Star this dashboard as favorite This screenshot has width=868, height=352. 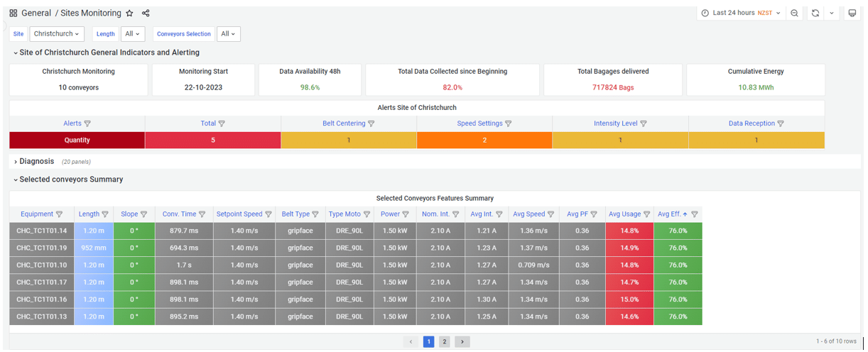(129, 13)
